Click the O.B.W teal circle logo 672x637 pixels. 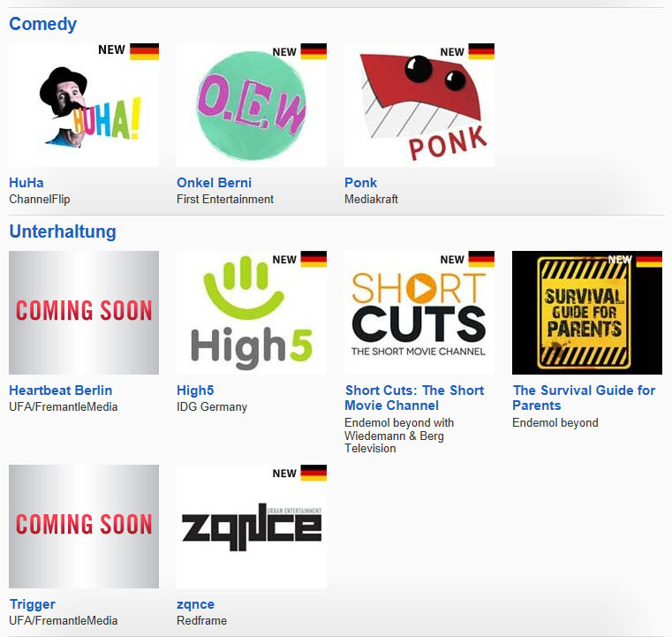point(252,104)
